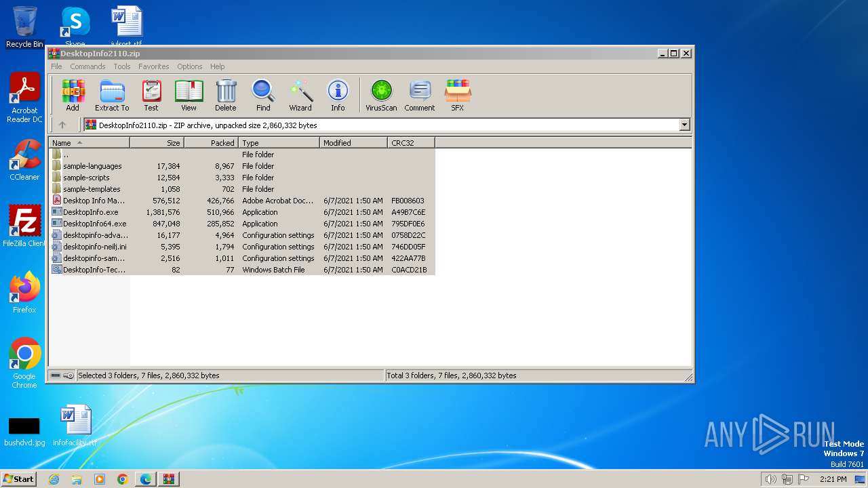
Task: Sort by Type column header
Action: click(x=279, y=143)
